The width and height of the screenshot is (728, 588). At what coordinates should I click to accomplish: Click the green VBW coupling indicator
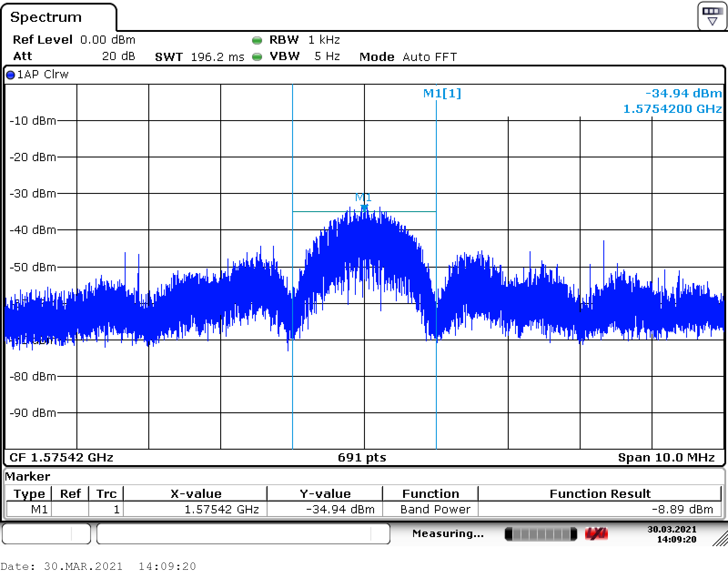(257, 57)
